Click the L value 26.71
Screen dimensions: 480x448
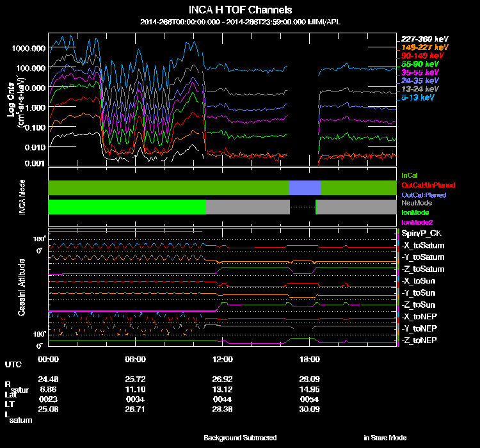coord(135,410)
